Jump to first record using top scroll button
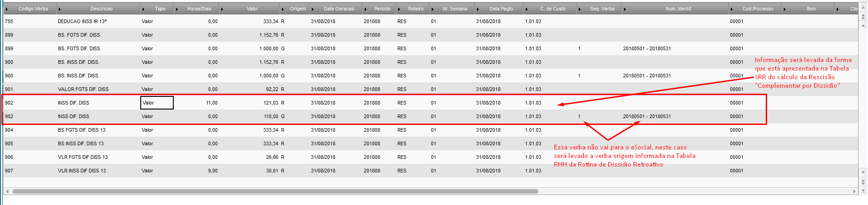 pos(863,7)
